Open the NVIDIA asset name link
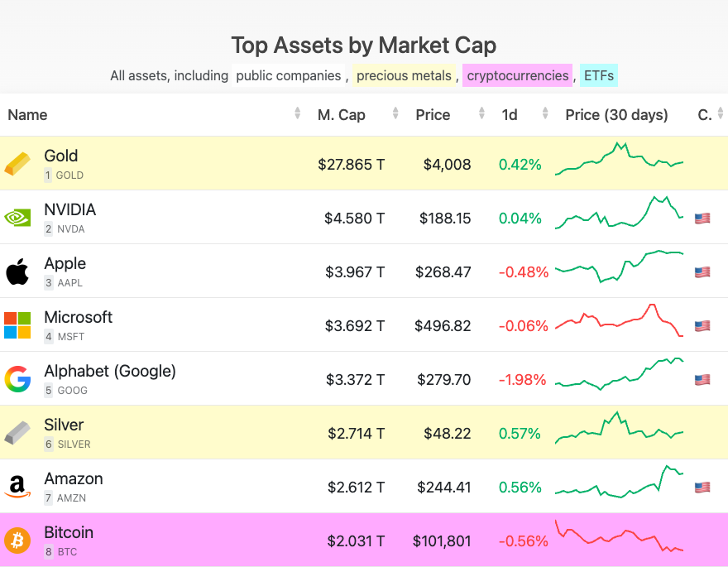This screenshot has width=728, height=567. click(x=70, y=209)
